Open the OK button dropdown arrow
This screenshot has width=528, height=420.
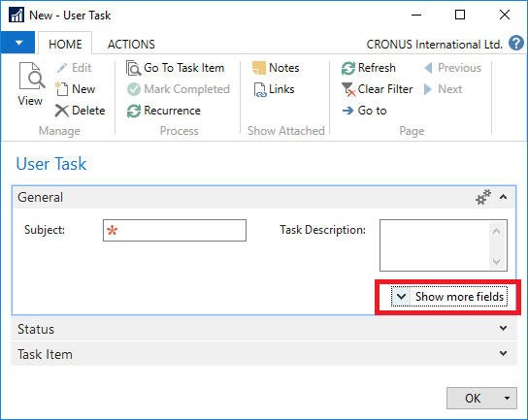point(507,398)
